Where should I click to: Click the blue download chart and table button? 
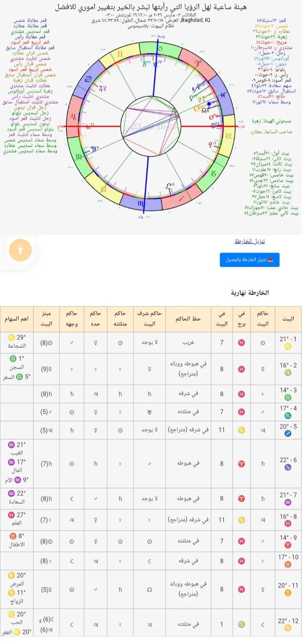click(x=250, y=259)
